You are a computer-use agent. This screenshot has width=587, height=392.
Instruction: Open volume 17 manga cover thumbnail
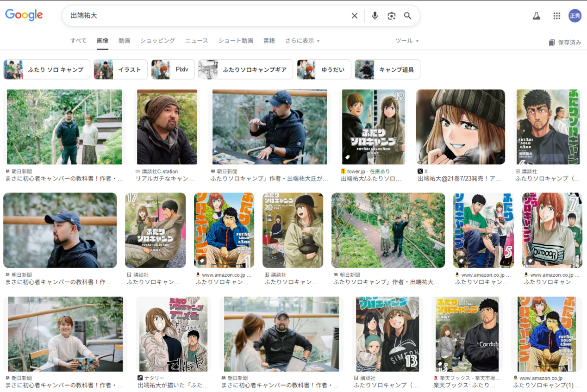(155, 230)
